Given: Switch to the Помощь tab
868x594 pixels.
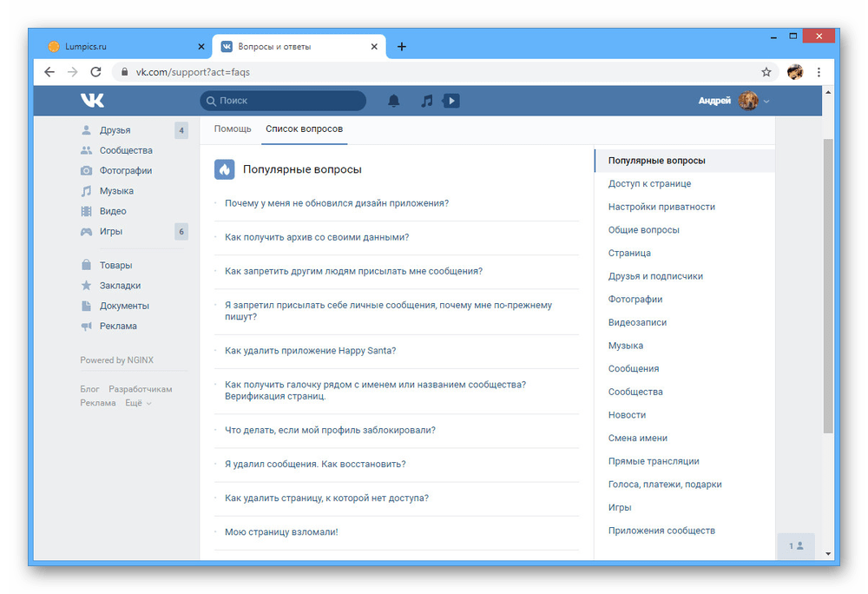Looking at the screenshot, I should click(x=233, y=129).
